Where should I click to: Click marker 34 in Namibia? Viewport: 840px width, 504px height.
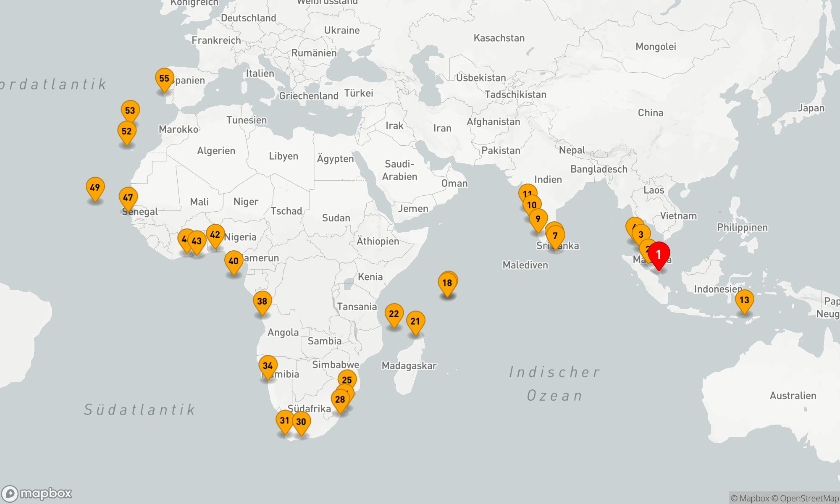[268, 366]
